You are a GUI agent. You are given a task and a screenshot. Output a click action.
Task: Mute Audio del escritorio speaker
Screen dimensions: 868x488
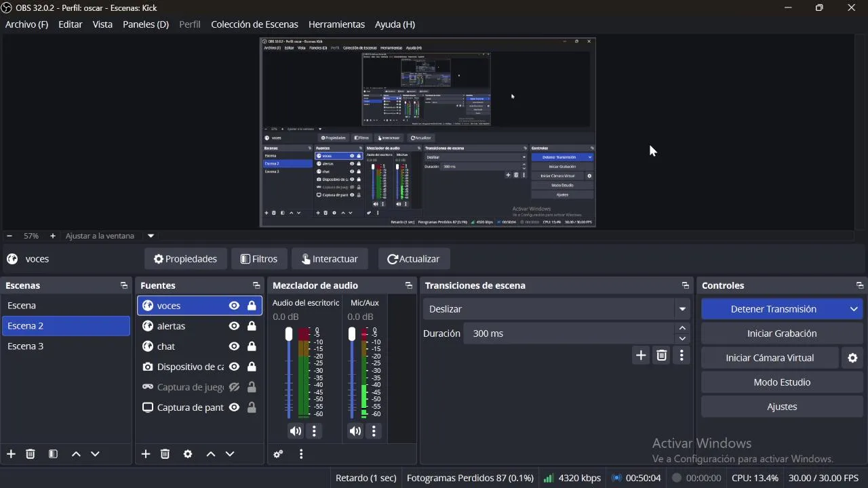click(296, 431)
